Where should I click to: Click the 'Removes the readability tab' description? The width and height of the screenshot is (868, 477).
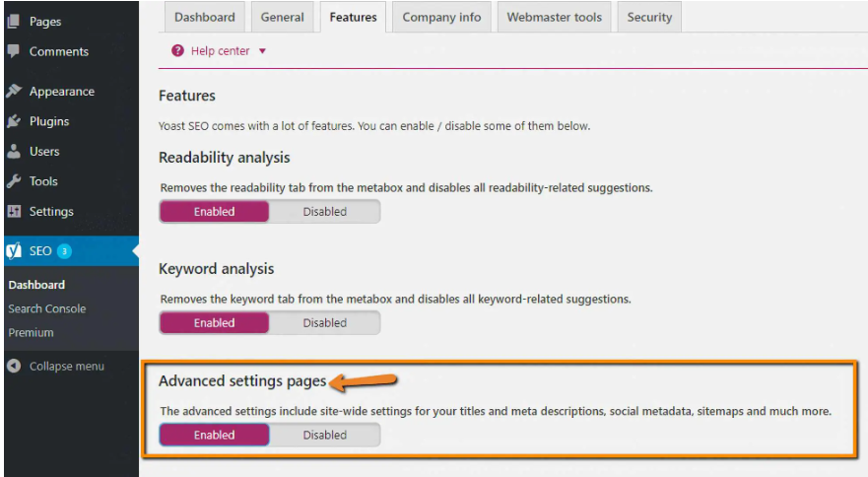point(406,188)
